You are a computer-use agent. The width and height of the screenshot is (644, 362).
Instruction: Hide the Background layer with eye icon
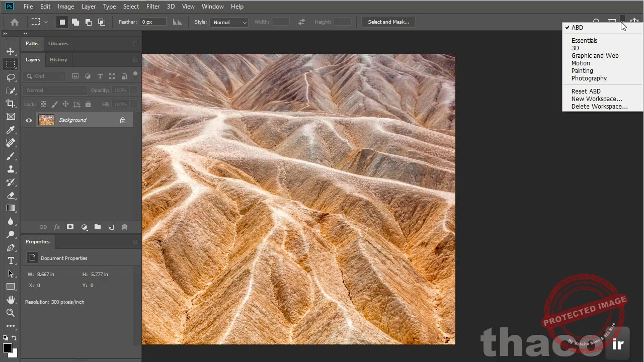tap(29, 120)
